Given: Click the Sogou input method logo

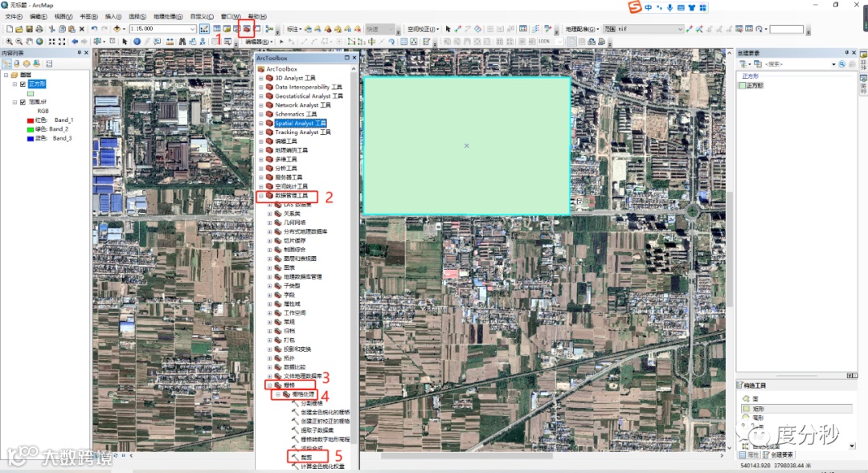Looking at the screenshot, I should [635, 7].
